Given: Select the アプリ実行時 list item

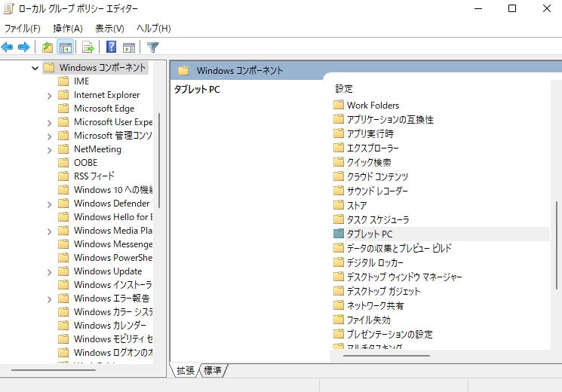Looking at the screenshot, I should [370, 133].
